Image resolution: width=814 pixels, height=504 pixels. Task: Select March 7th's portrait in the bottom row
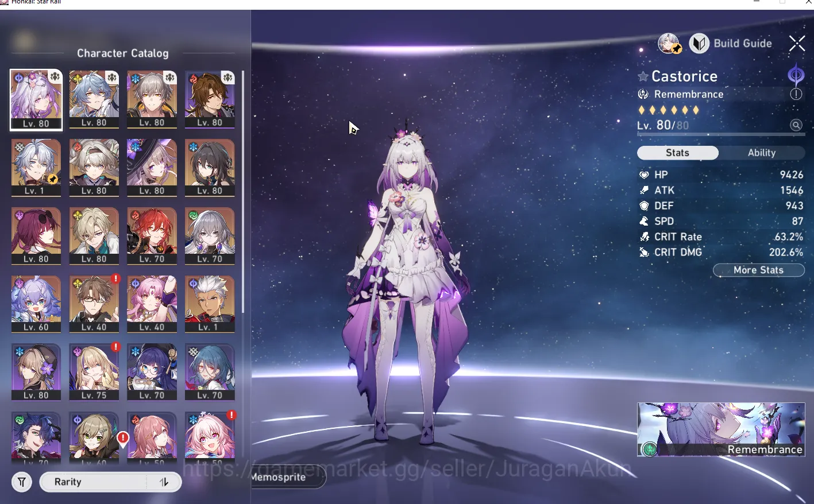210,437
